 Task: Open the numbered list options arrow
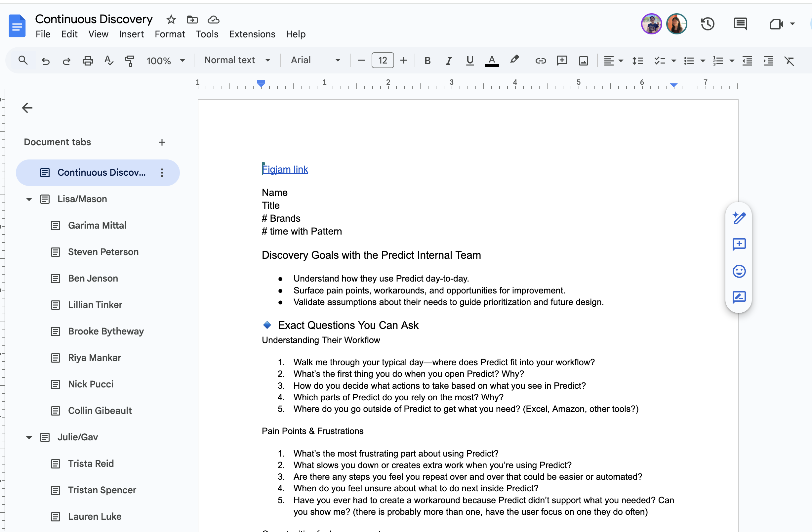coord(732,61)
